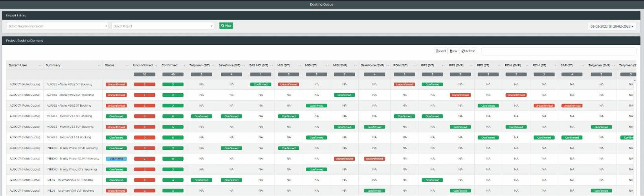Click the green View button
644x196 pixels.
pyautogui.click(x=226, y=25)
